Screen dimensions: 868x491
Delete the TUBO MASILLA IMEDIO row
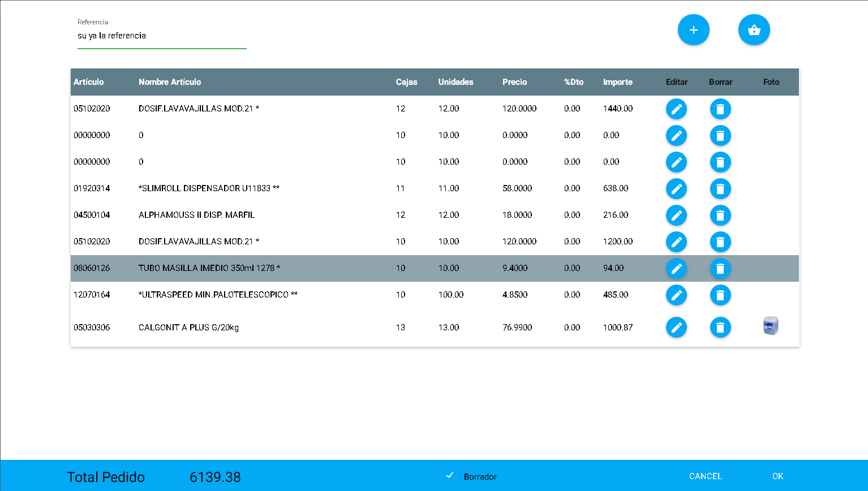coord(720,268)
